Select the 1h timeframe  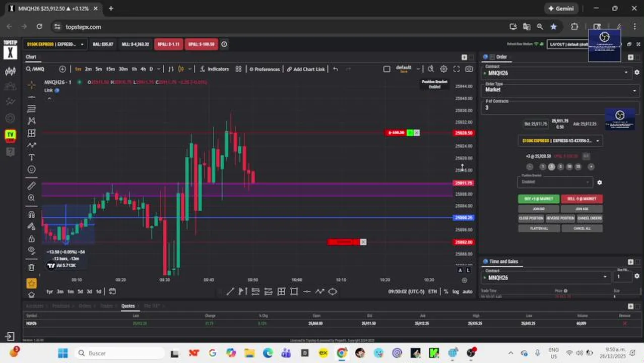tap(134, 69)
